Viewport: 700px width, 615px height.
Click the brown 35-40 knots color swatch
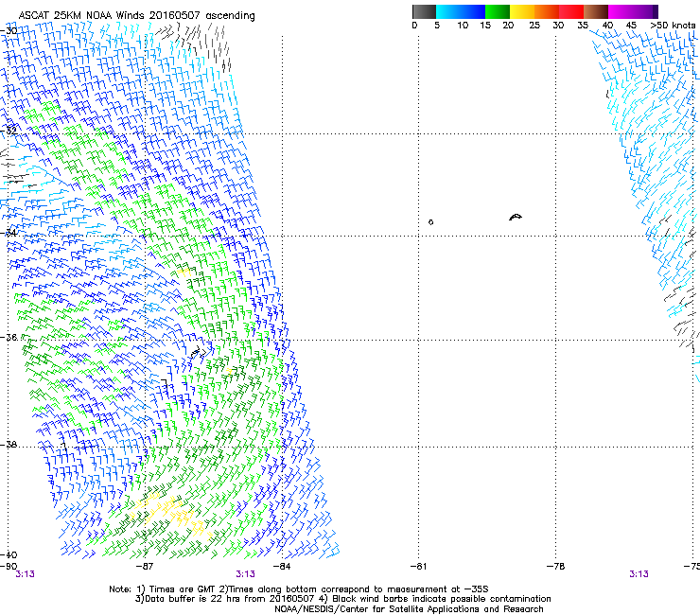(x=596, y=11)
